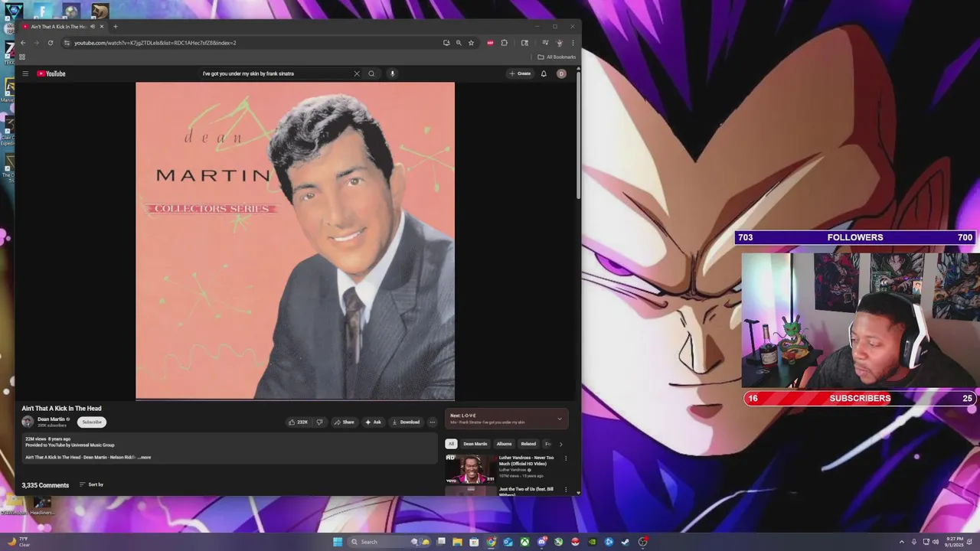This screenshot has width=980, height=551.
Task: Select the Albums filter chip
Action: pos(504,444)
